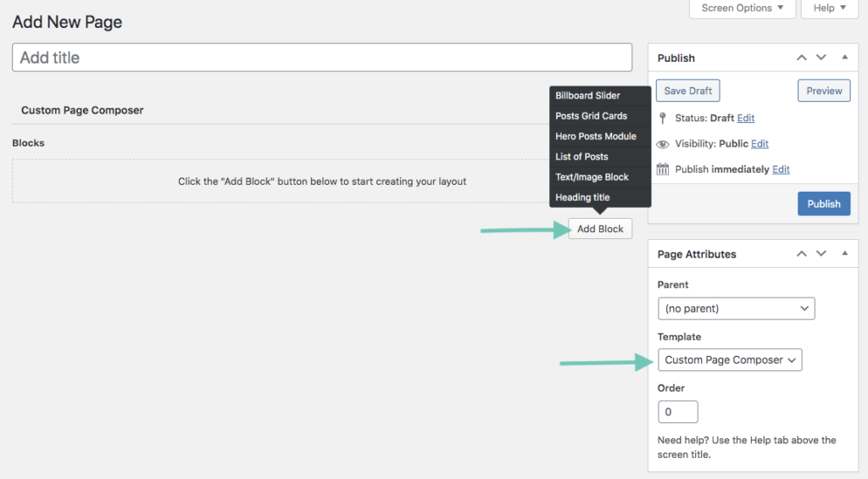The image size is (868, 479).
Task: Edit the page visibility setting
Action: pos(759,143)
